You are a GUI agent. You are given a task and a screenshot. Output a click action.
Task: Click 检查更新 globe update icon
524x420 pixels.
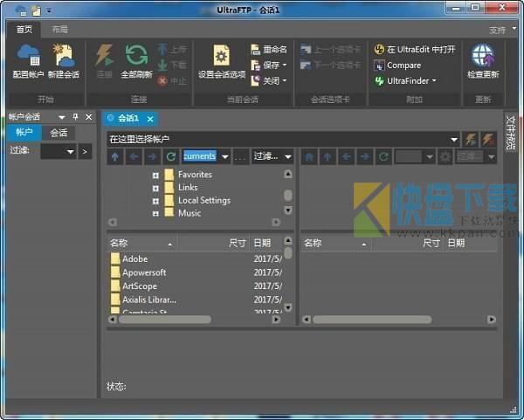coord(483,56)
